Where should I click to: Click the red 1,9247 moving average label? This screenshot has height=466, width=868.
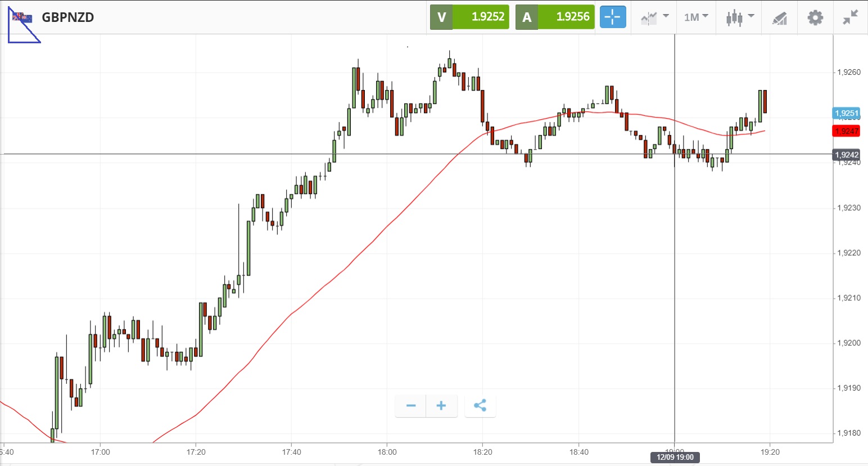[846, 131]
